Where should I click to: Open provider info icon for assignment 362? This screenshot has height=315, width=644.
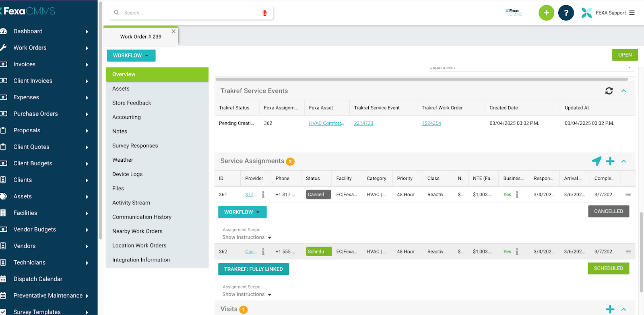(263, 251)
